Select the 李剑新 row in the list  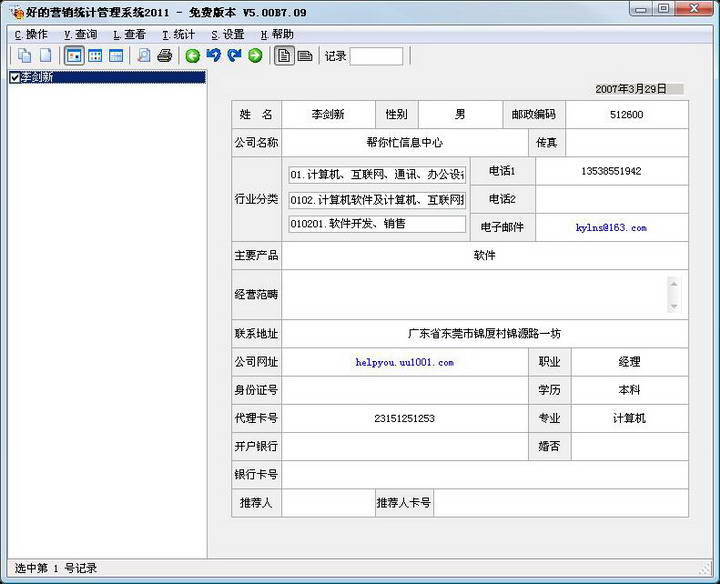click(x=107, y=78)
